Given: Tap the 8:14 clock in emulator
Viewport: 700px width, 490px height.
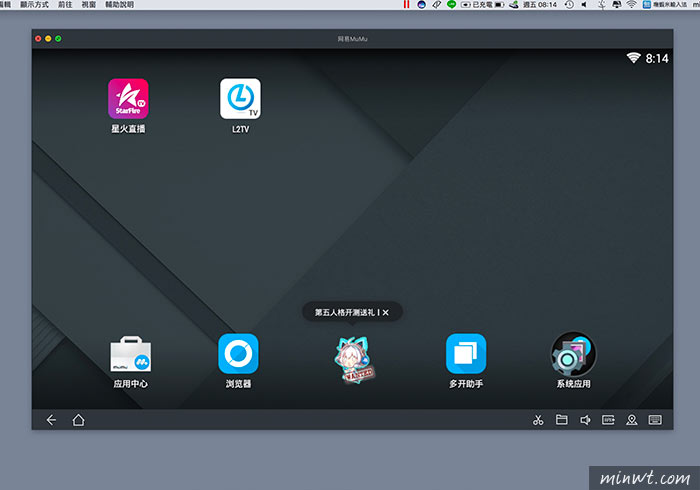Looking at the screenshot, I should point(657,58).
